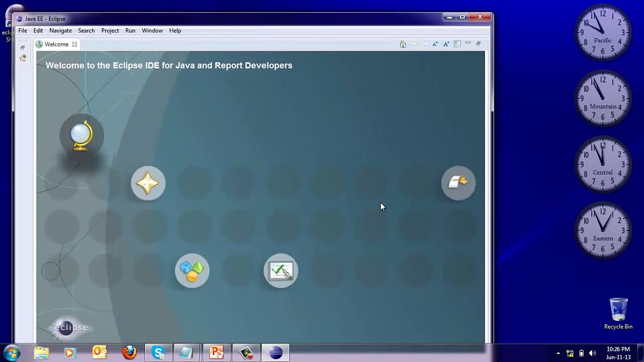This screenshot has width=644, height=362.
Task: Click the Eastern clock gadget
Action: pyautogui.click(x=603, y=230)
